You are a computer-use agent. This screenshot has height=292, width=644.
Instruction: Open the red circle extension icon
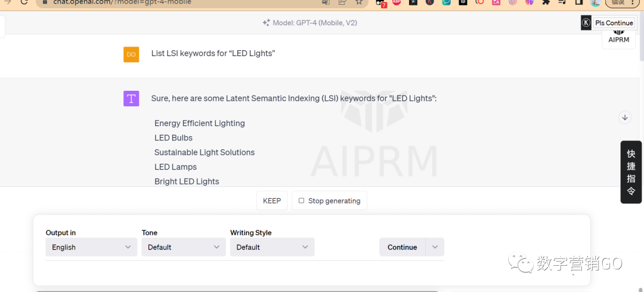pyautogui.click(x=479, y=2)
